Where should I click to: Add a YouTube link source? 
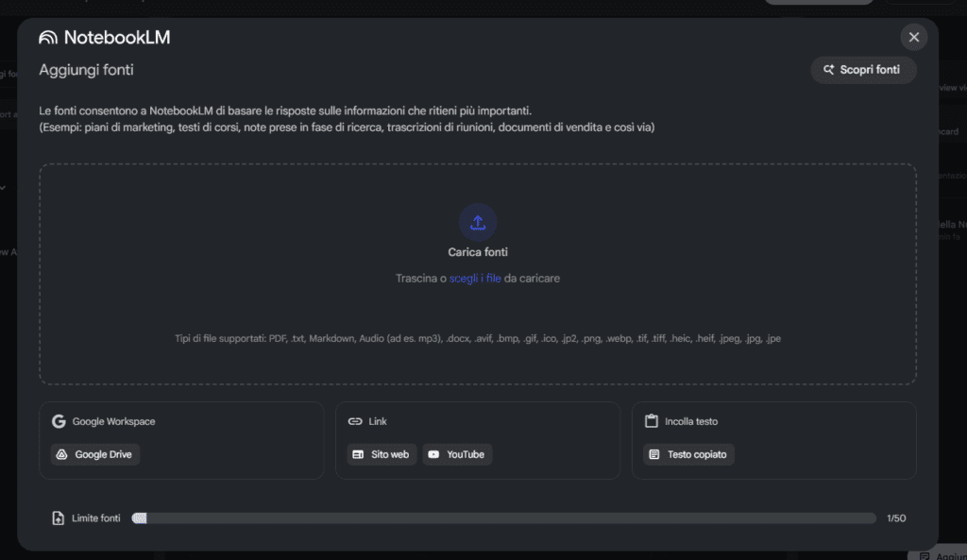[x=457, y=454]
